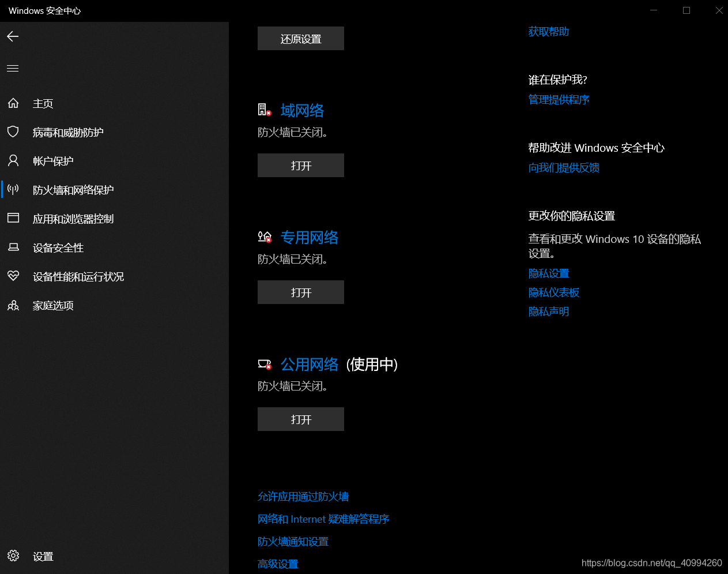Click the family icon for 家庭选项
728x574 pixels.
tap(13, 305)
